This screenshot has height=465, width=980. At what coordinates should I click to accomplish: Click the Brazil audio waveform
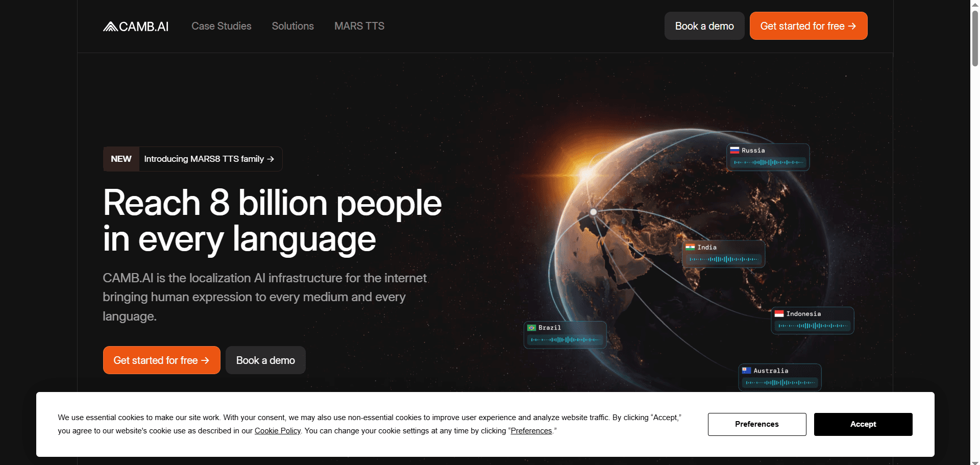point(565,339)
